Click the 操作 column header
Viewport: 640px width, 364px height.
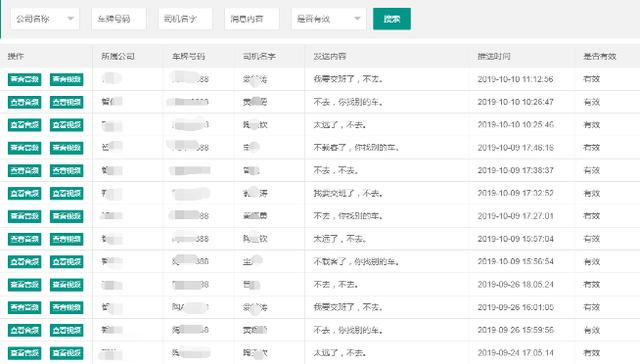(16, 56)
